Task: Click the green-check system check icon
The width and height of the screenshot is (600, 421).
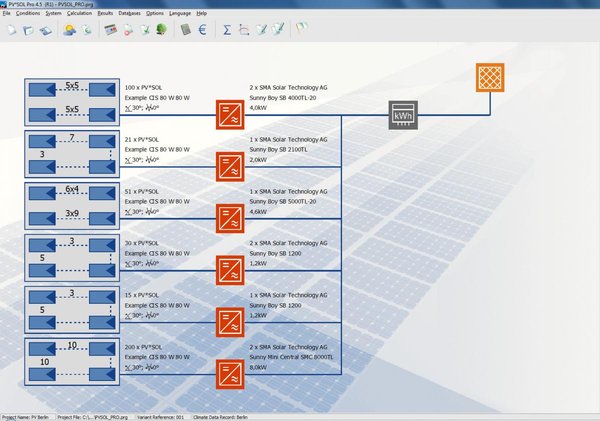Action: click(145, 30)
